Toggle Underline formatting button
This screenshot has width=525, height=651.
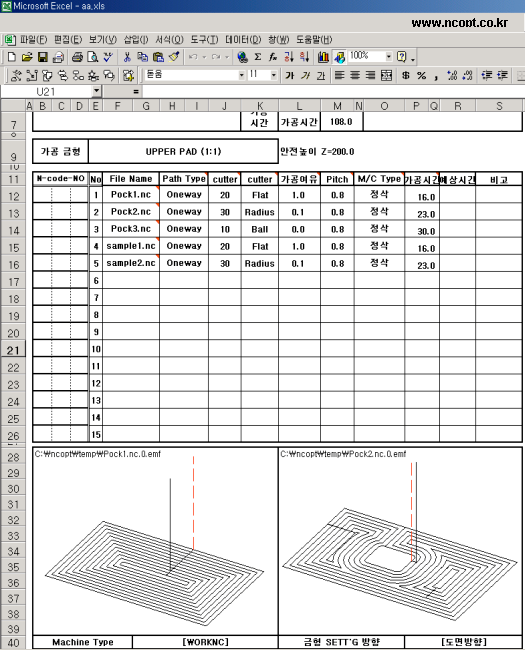coord(321,76)
